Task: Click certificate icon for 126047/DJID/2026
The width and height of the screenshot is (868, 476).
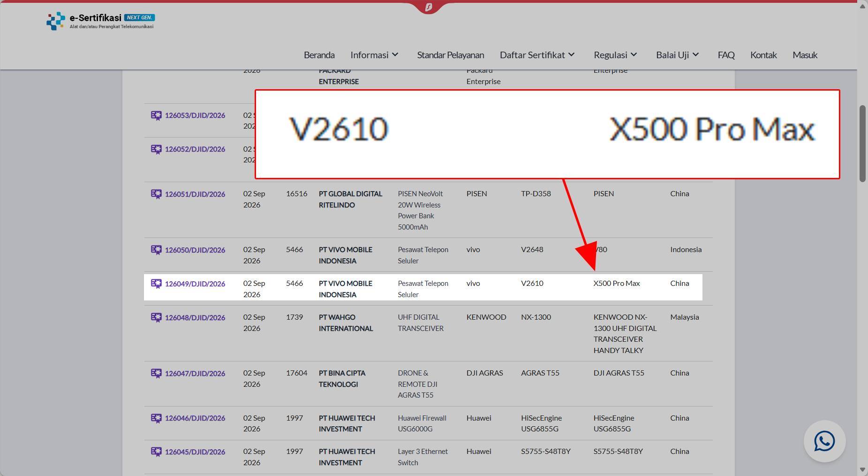Action: tap(156, 373)
